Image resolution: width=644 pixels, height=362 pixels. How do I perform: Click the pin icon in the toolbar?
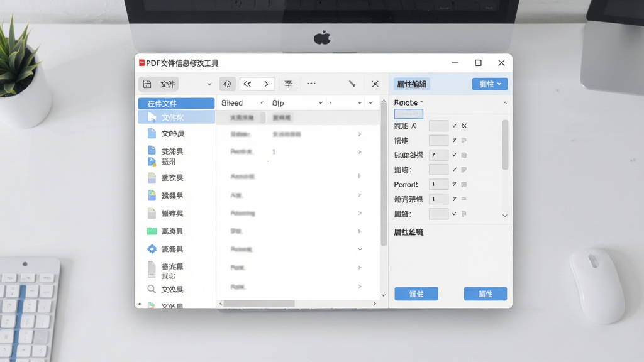coord(352,84)
